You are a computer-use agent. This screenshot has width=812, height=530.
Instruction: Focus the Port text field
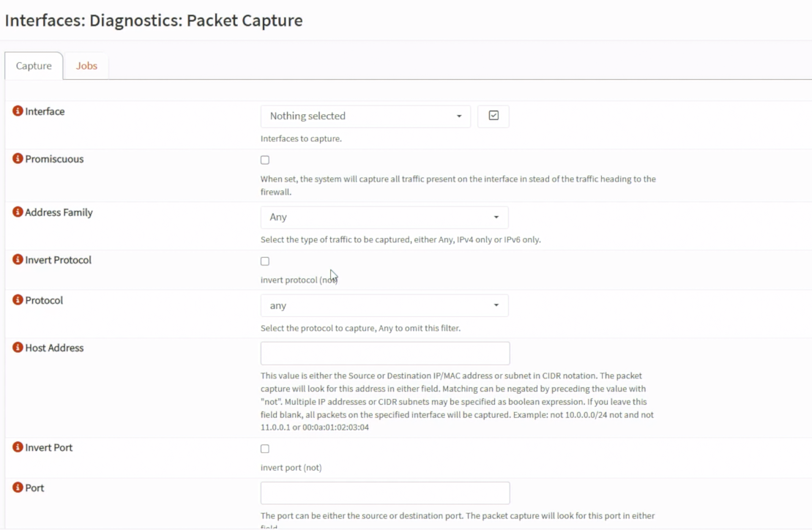[385, 493]
